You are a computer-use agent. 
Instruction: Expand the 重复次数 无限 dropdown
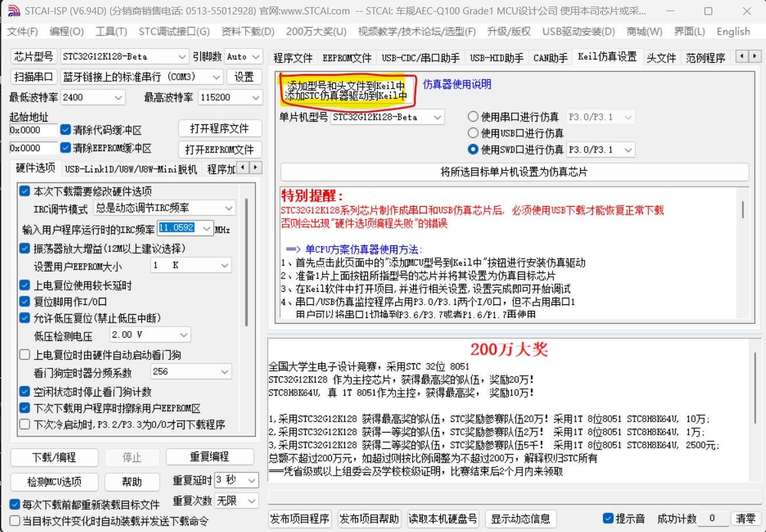point(251,501)
